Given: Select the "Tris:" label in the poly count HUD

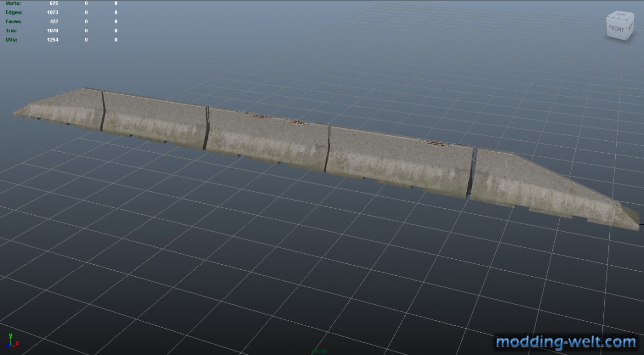Looking at the screenshot, I should [11, 31].
